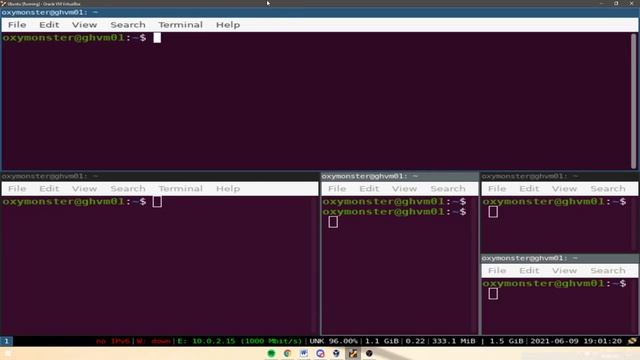Focus the title bar of the upper small right terminal

(x=560, y=176)
